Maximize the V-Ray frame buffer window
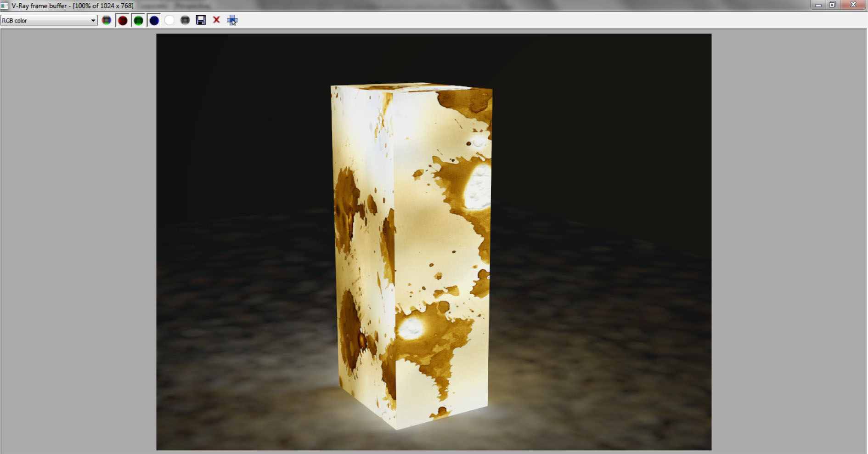 tap(832, 5)
